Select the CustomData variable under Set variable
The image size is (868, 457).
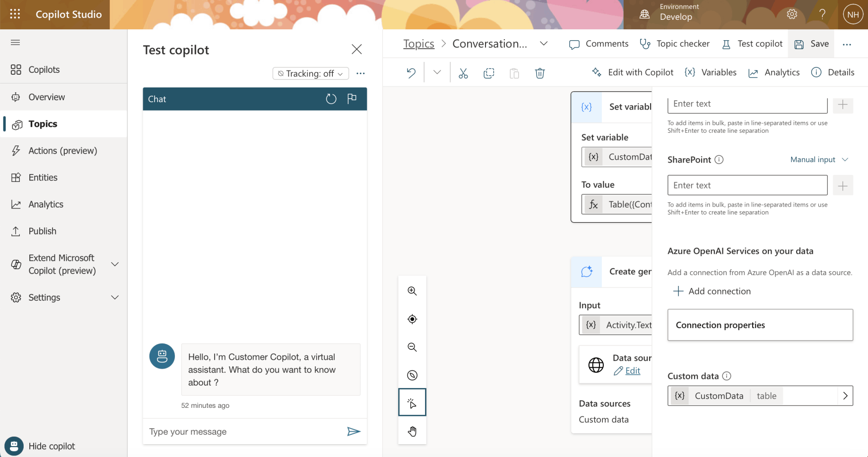(x=616, y=157)
